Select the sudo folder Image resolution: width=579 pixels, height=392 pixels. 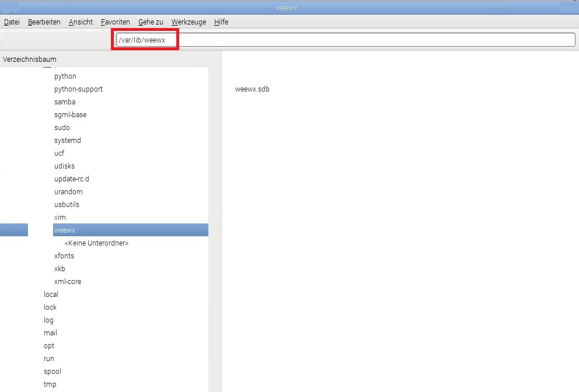point(62,127)
